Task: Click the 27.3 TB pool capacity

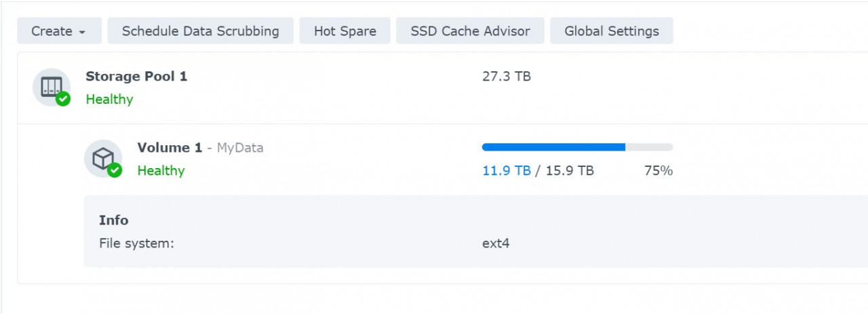Action: (x=506, y=77)
